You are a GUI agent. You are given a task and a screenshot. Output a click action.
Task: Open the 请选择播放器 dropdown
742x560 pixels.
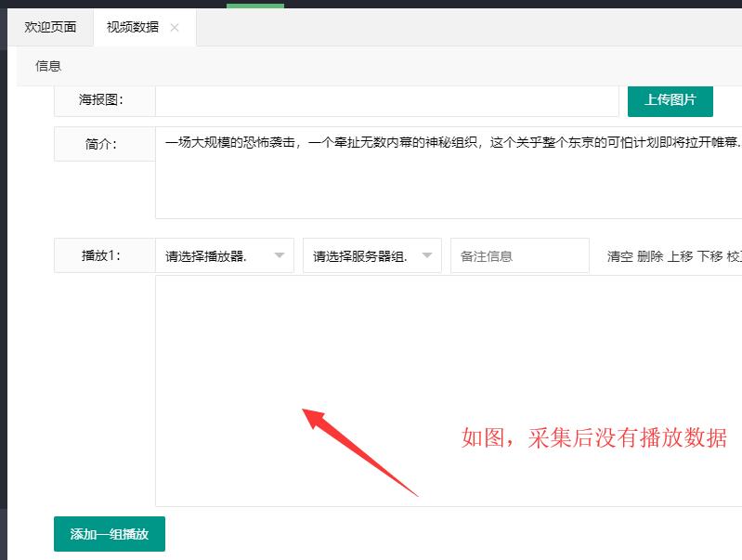(x=225, y=255)
